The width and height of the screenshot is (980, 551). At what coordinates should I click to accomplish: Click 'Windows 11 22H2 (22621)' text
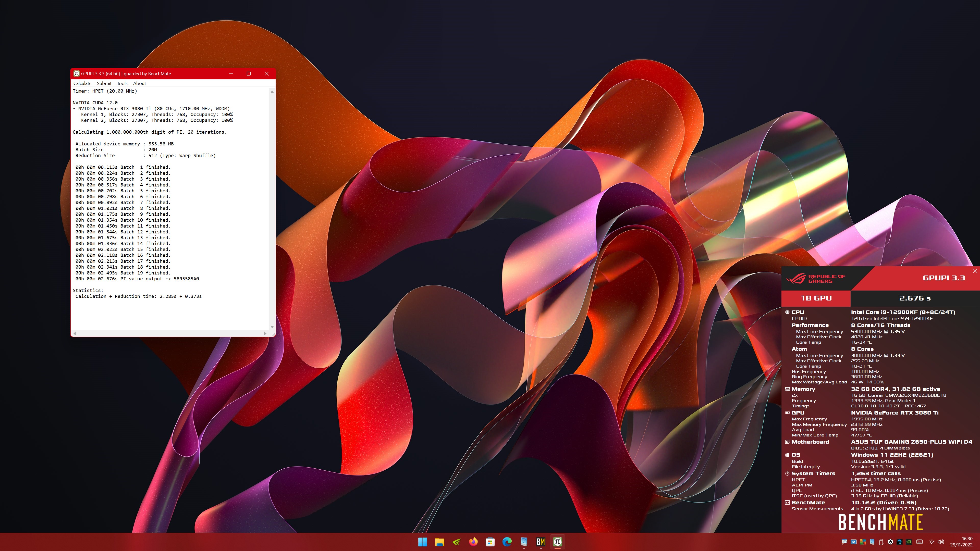coord(892,455)
